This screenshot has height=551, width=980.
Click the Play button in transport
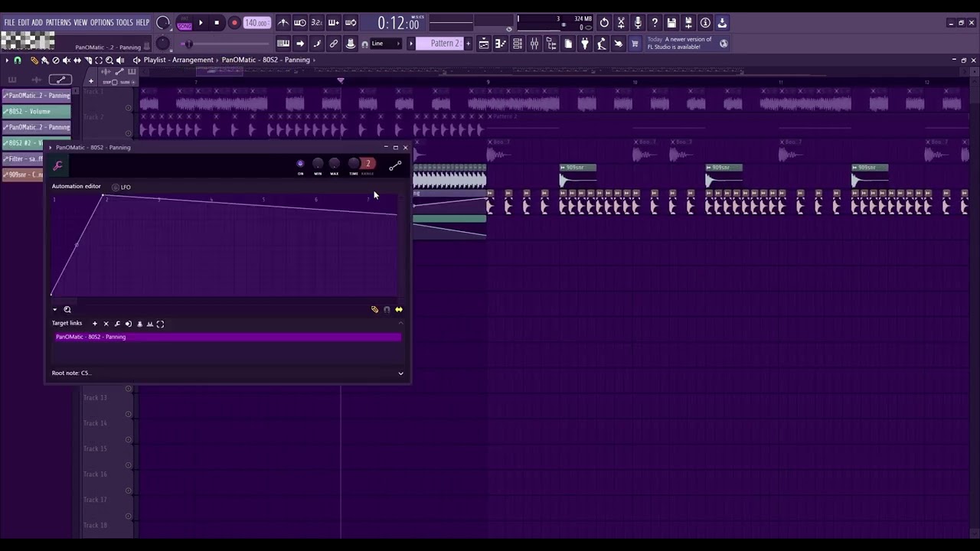201,23
